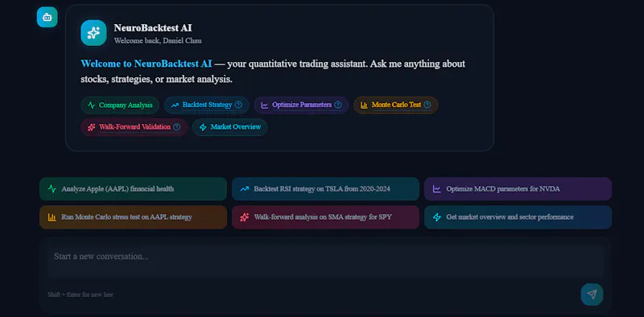The image size is (644, 317).
Task: Click the Backtest Strategy chip
Action: 207,105
